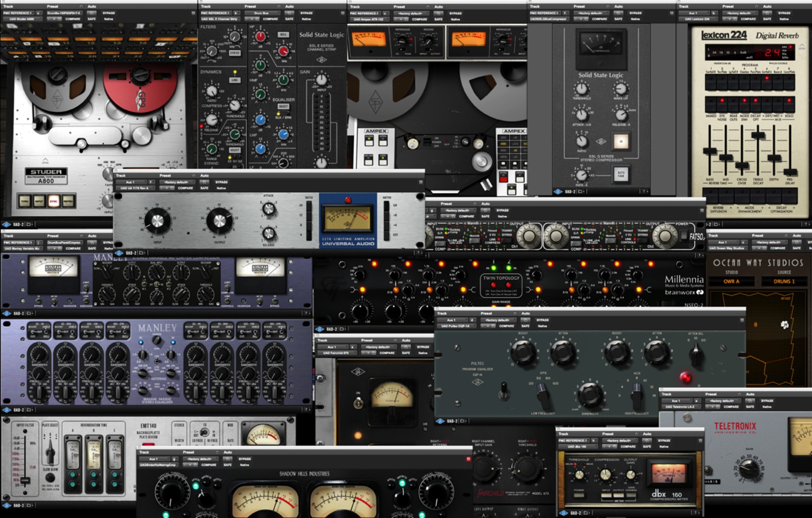Click UAD-2 diamond logo under Manley Variable Mu
812x518 pixels.
point(6,313)
